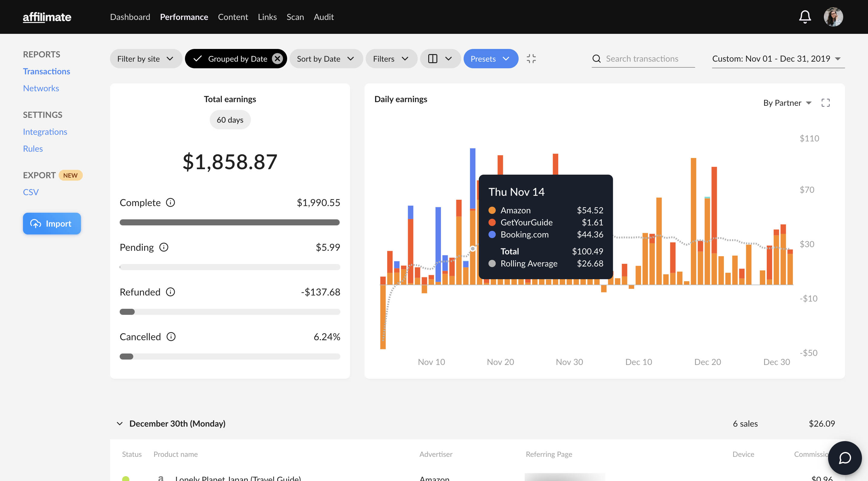The height and width of the screenshot is (481, 868).
Task: Remove Grouped by Date with X icon
Action: click(277, 59)
